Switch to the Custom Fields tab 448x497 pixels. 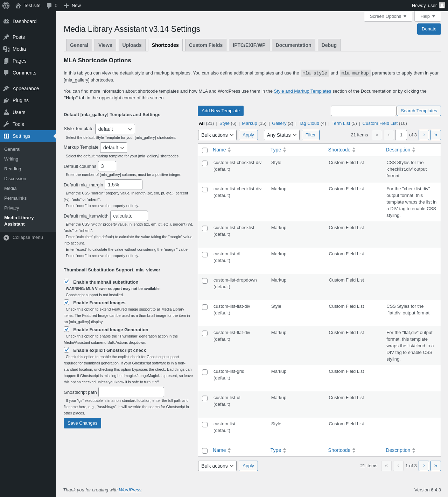click(206, 45)
